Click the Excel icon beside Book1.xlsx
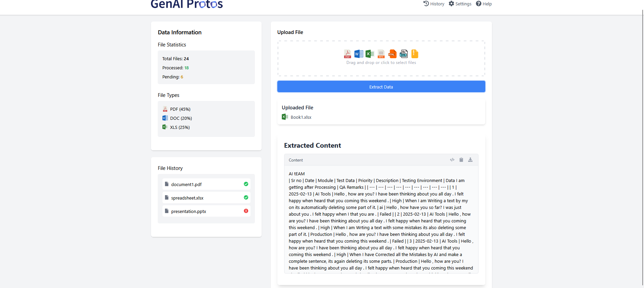The image size is (644, 288). (x=285, y=117)
